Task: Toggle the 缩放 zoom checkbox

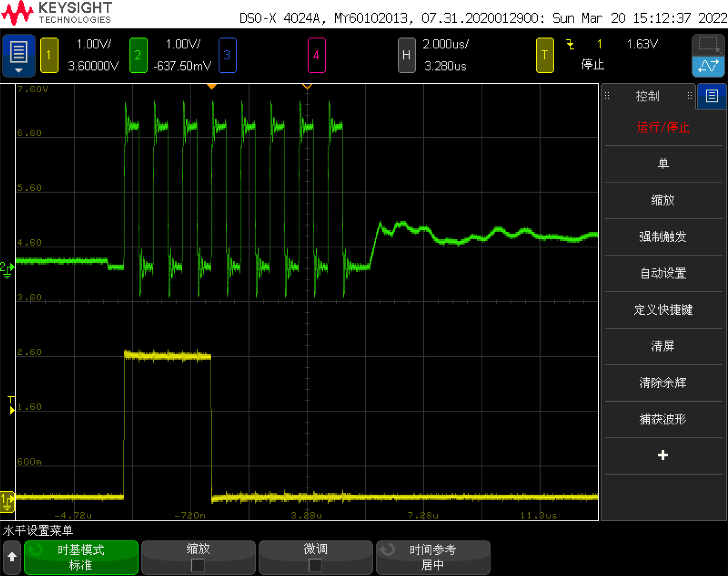Action: 198,565
